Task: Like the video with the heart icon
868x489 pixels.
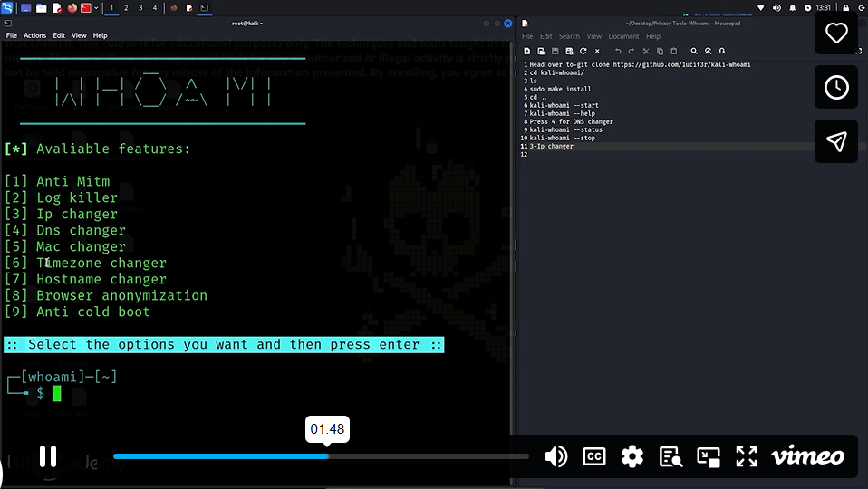Action: (836, 34)
